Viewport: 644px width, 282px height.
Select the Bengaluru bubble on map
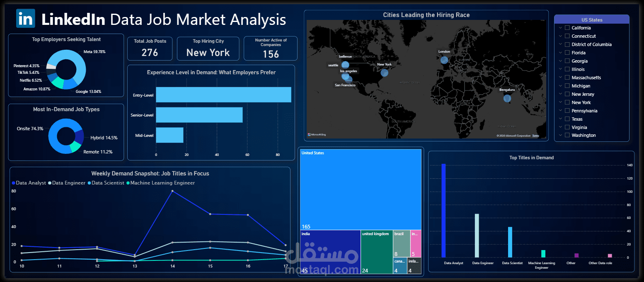[507, 98]
